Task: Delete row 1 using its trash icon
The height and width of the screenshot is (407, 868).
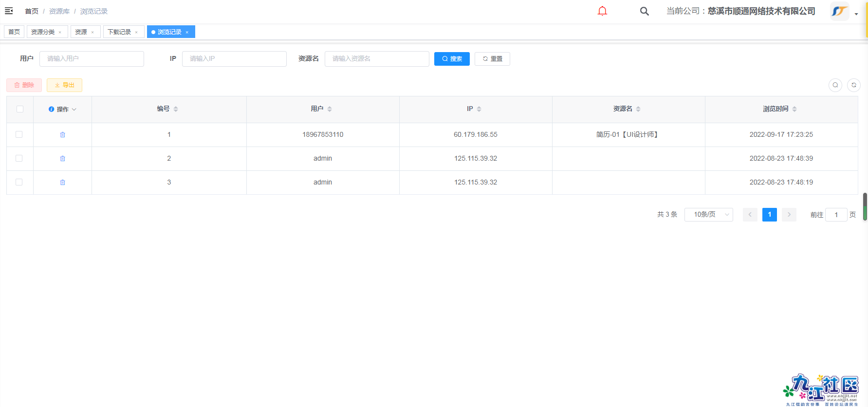Action: (62, 135)
